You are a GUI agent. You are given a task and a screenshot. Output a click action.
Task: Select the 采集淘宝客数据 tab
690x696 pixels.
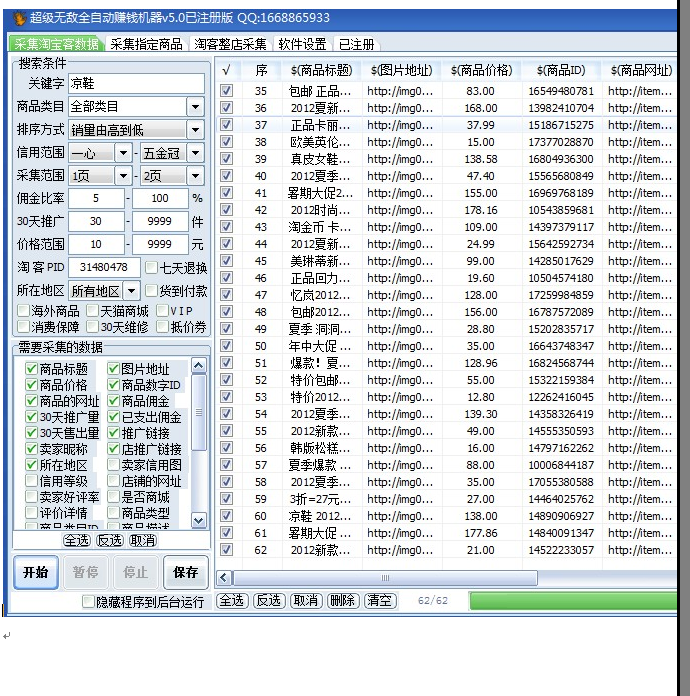click(56, 44)
